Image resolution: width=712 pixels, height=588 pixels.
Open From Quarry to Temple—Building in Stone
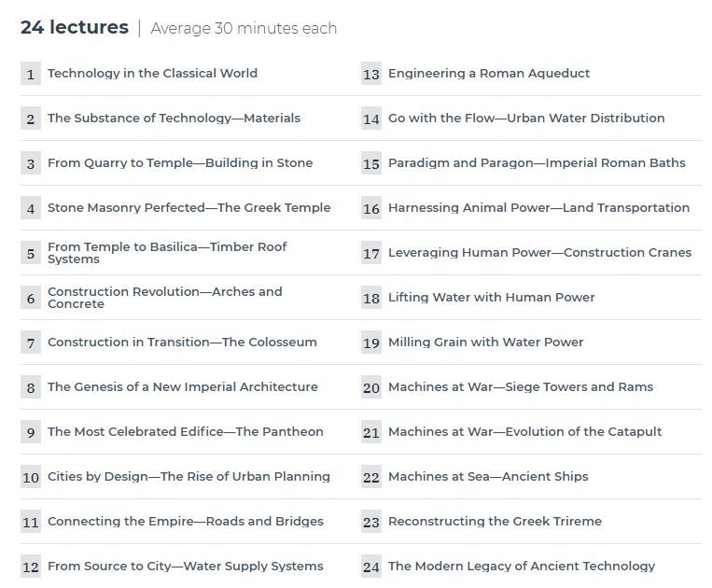coord(180,163)
